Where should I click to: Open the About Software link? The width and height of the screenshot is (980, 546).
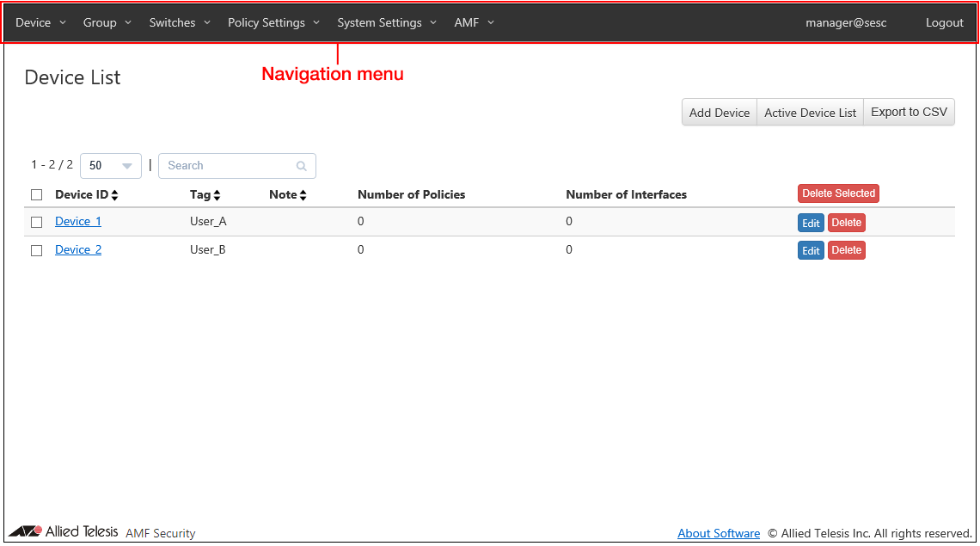click(x=718, y=533)
